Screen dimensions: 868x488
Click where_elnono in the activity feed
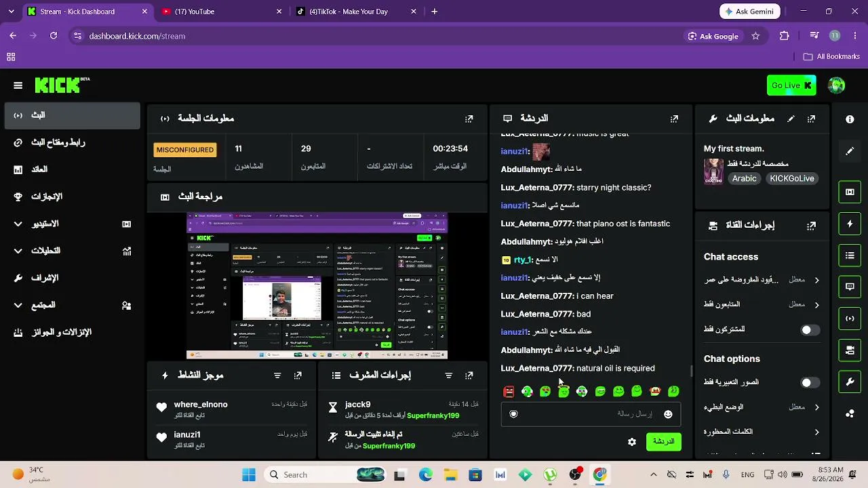[x=201, y=405]
